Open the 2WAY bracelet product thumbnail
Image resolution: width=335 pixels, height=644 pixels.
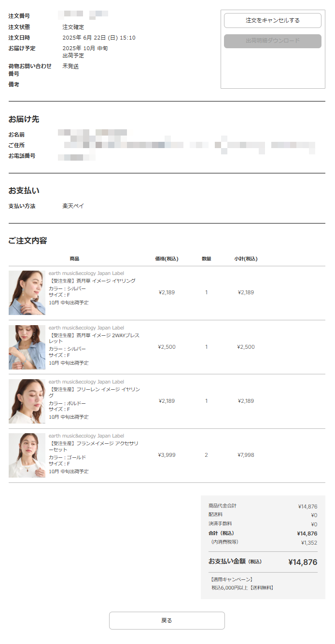click(27, 347)
